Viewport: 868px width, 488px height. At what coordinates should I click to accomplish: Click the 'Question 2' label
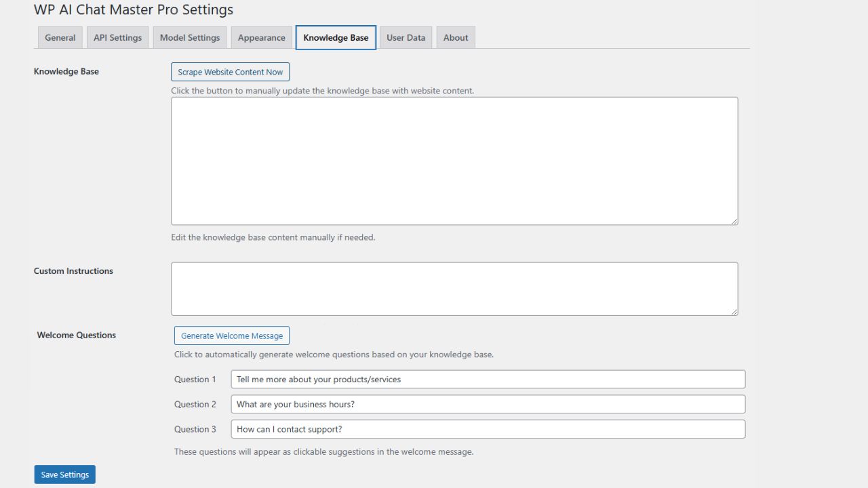(195, 404)
